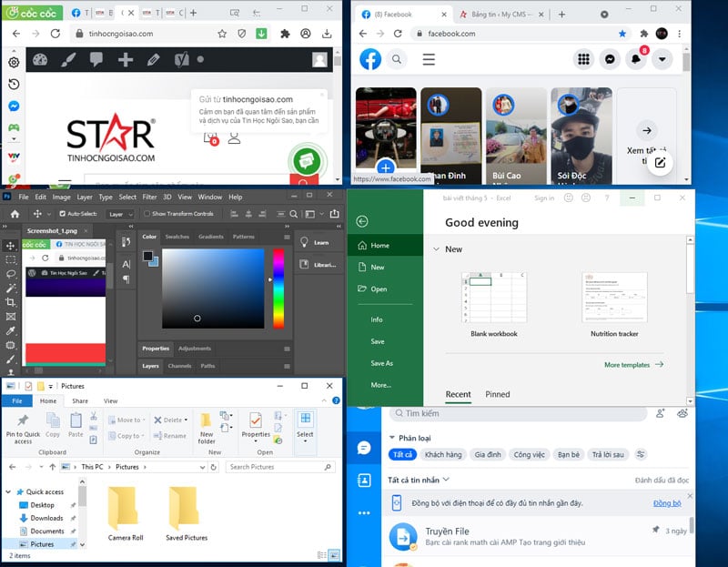Select the Crop tool in Photoshop
Viewport: 728px width, 567px height.
[x=10, y=302]
